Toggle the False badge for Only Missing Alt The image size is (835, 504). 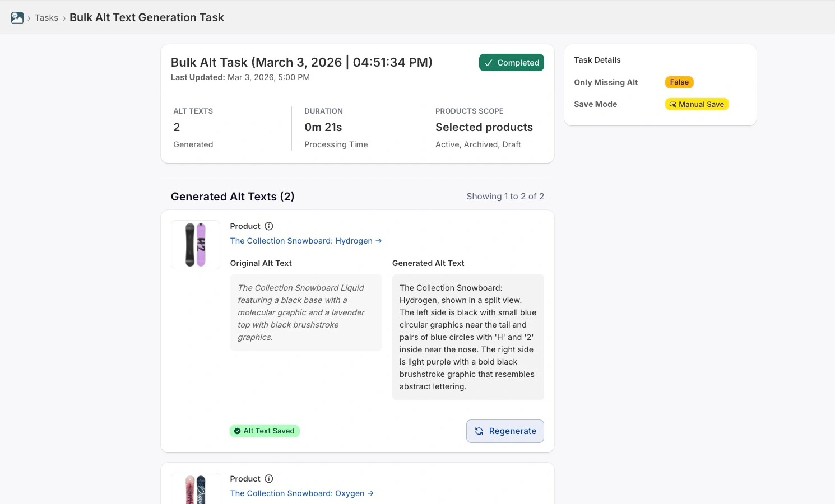(x=679, y=82)
